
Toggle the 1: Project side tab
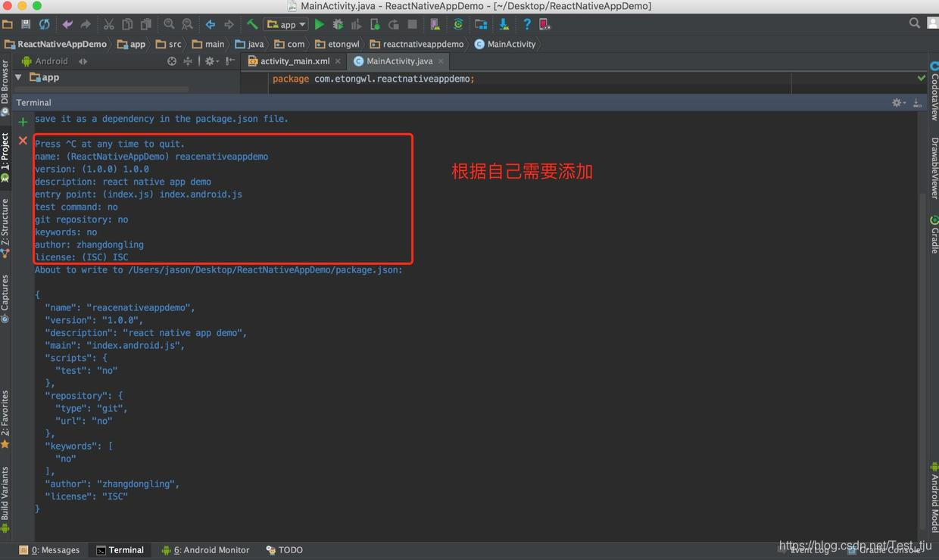pyautogui.click(x=5, y=157)
